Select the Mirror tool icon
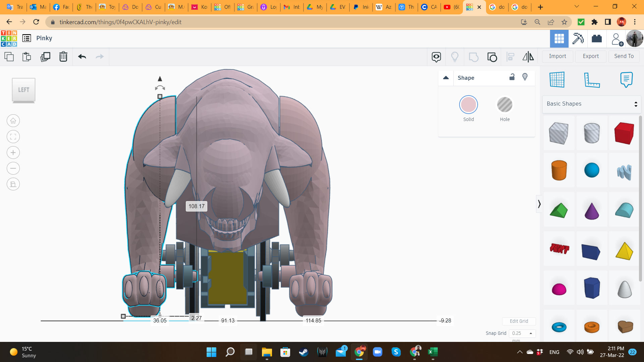The height and width of the screenshot is (362, 644). pyautogui.click(x=528, y=57)
